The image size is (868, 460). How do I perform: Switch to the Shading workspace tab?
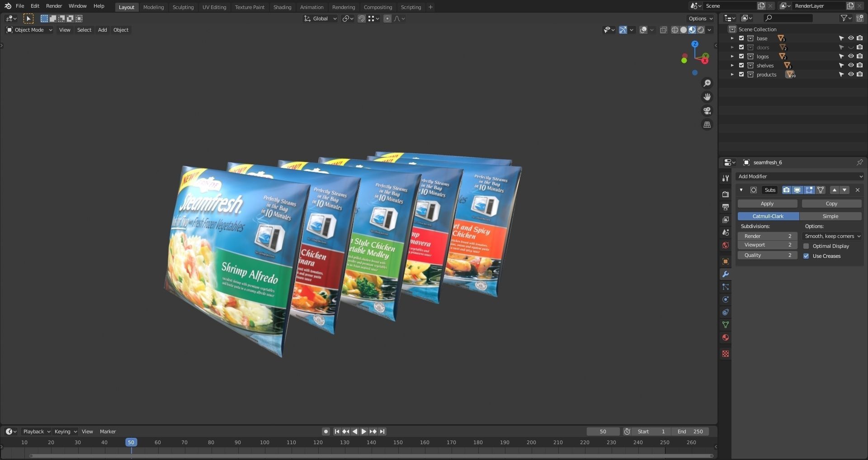(x=282, y=7)
